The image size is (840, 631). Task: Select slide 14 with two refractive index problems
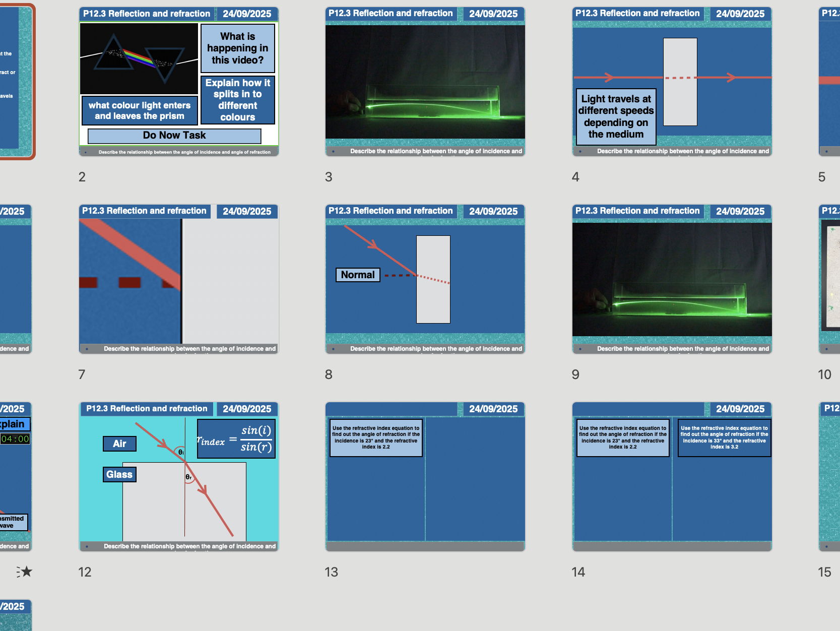[x=672, y=476]
